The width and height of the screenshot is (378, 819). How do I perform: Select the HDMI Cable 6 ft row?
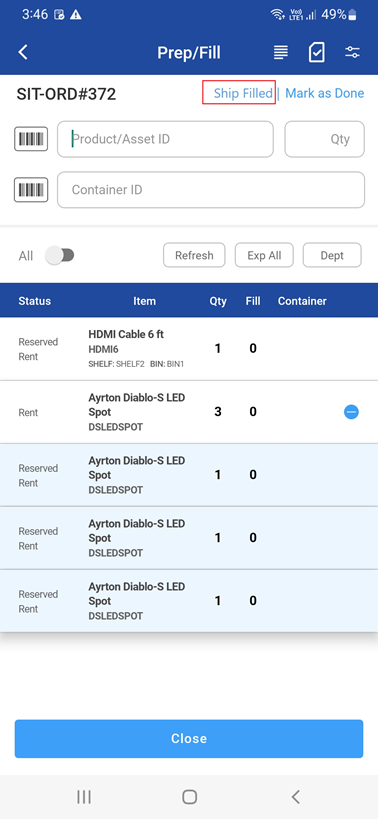(189, 349)
